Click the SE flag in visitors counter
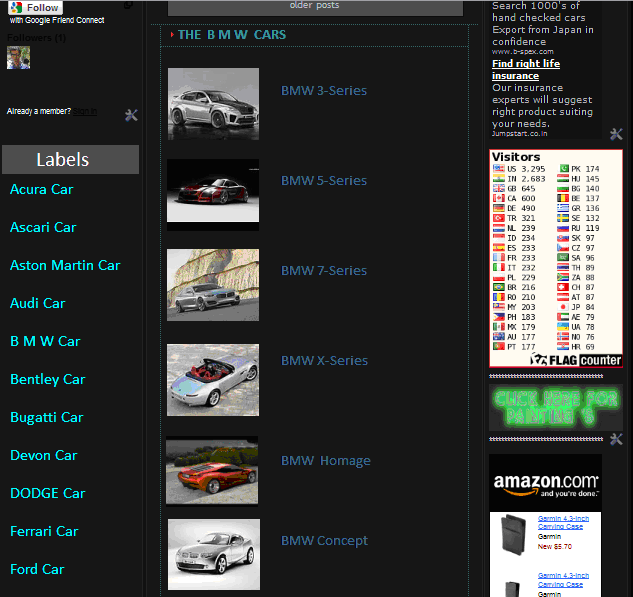 click(x=563, y=218)
